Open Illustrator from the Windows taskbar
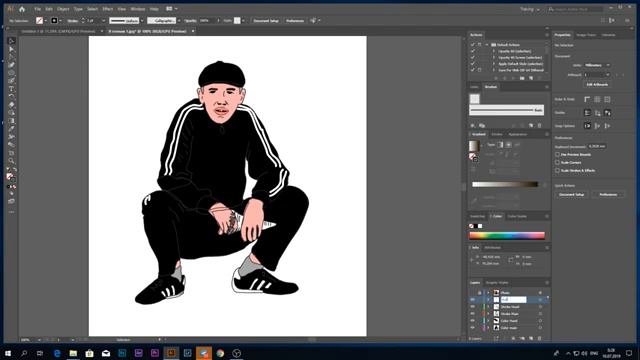 click(x=171, y=353)
